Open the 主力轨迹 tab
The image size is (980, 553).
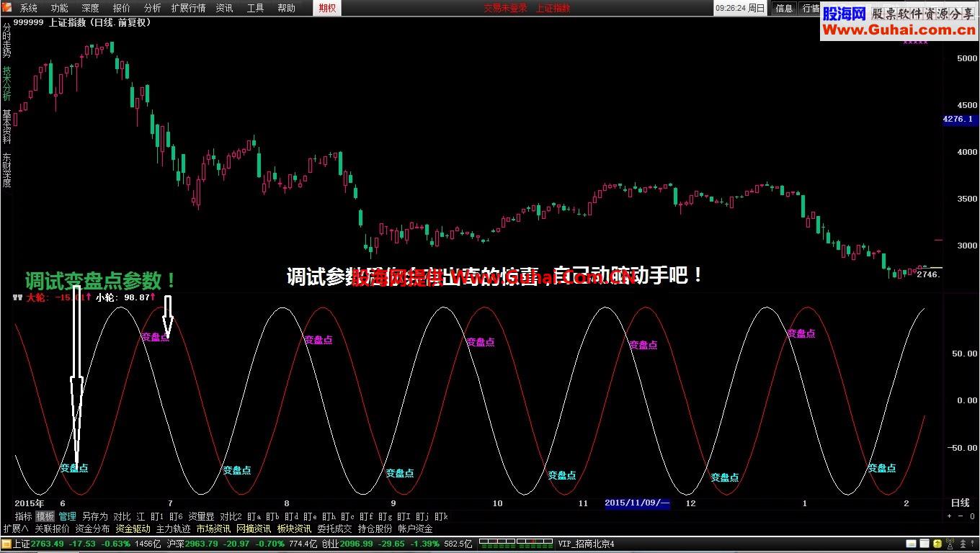173,529
